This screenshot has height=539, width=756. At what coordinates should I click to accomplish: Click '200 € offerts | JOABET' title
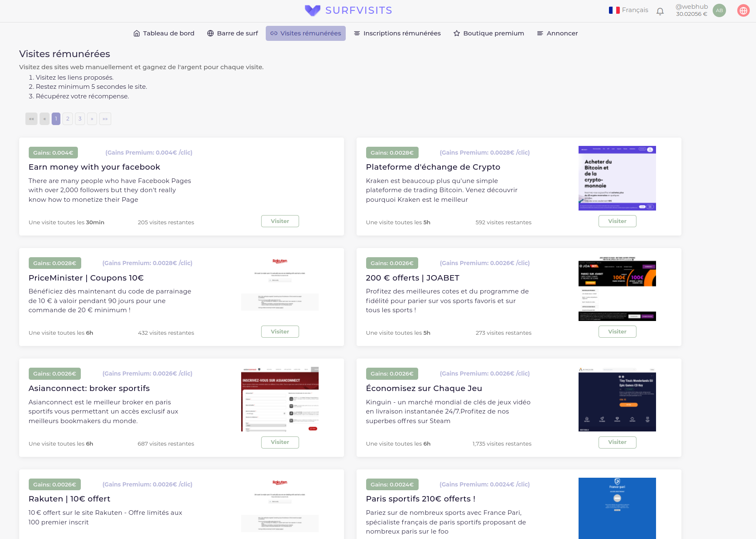(413, 278)
